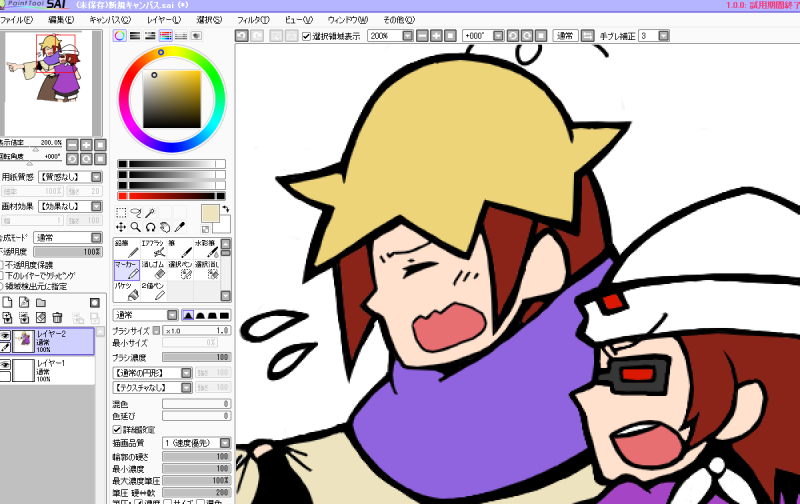The image size is (800, 504).
Task: Open the ウィンドウ(W) menu
Action: [x=347, y=20]
